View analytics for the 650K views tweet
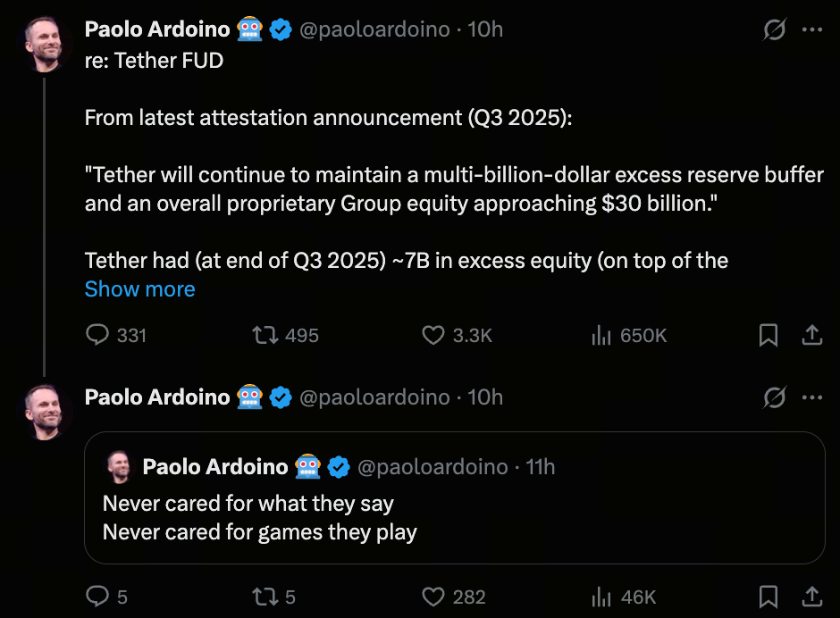The width and height of the screenshot is (840, 618). click(x=601, y=336)
